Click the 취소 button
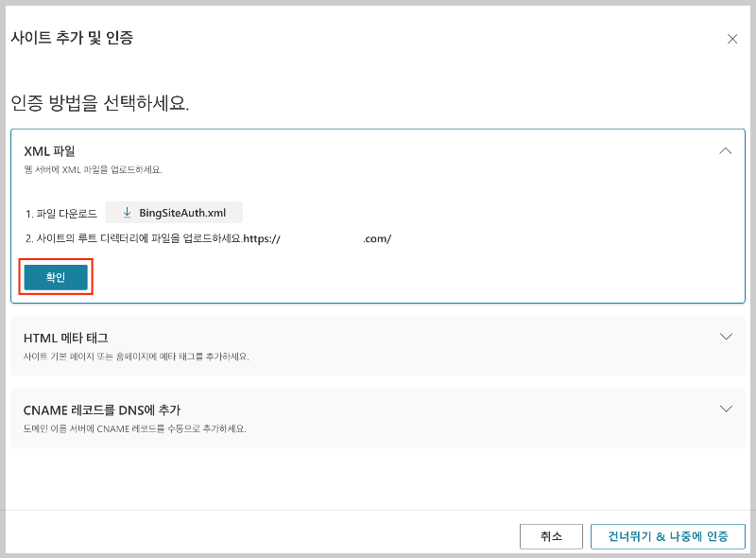The height and width of the screenshot is (558, 756). (551, 536)
